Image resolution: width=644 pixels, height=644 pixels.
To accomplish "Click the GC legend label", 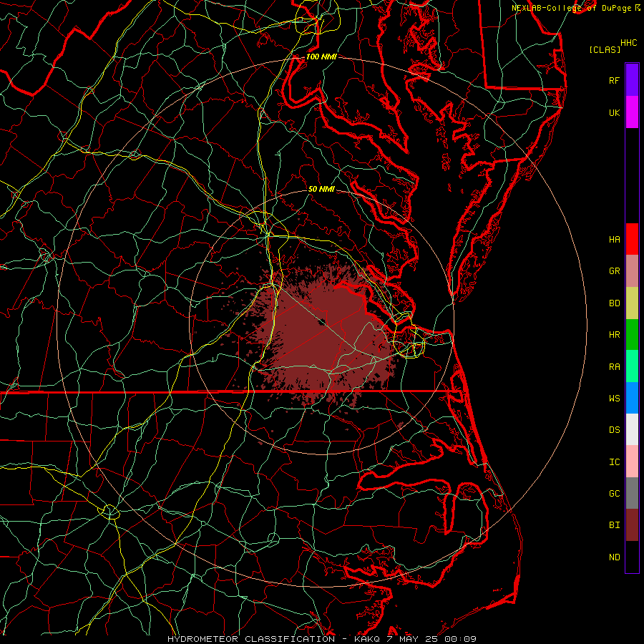I will (x=614, y=493).
